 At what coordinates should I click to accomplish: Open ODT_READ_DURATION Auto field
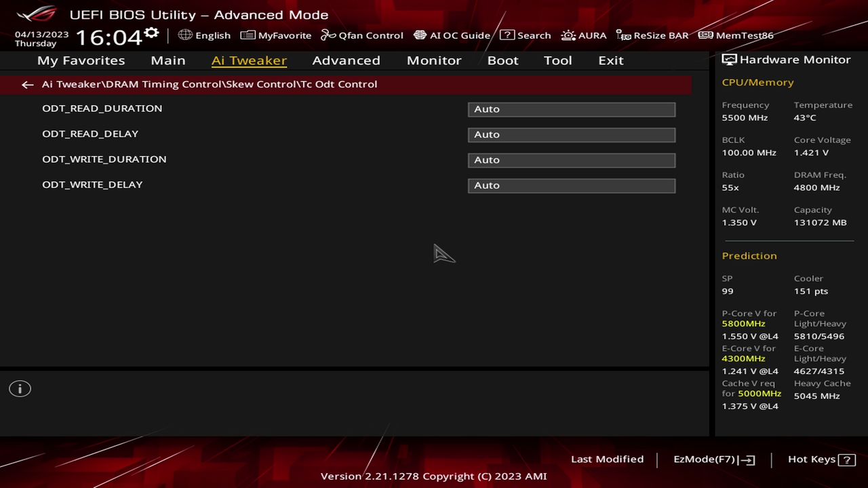[x=572, y=109]
